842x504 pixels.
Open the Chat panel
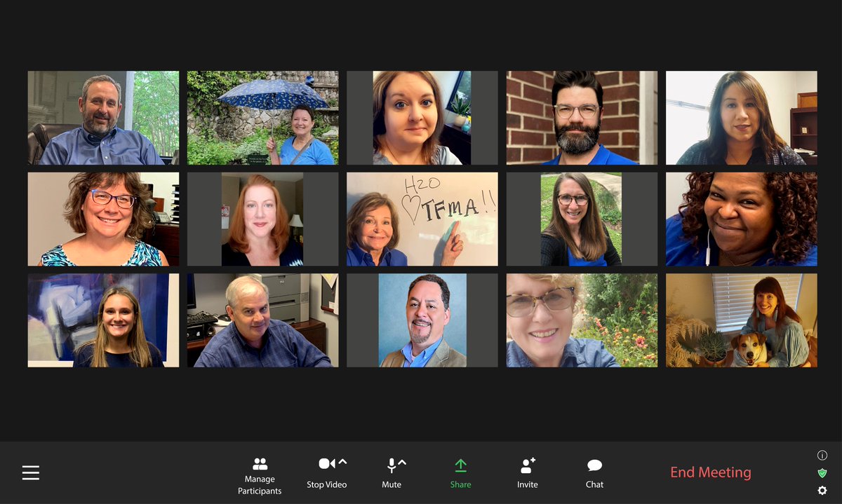point(594,463)
